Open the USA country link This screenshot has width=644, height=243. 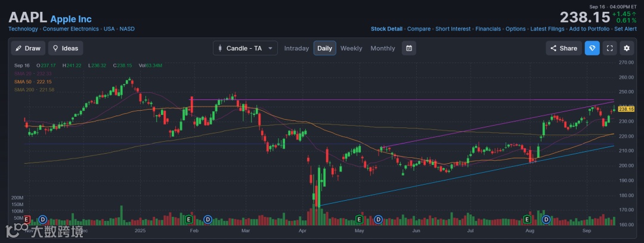(x=109, y=29)
